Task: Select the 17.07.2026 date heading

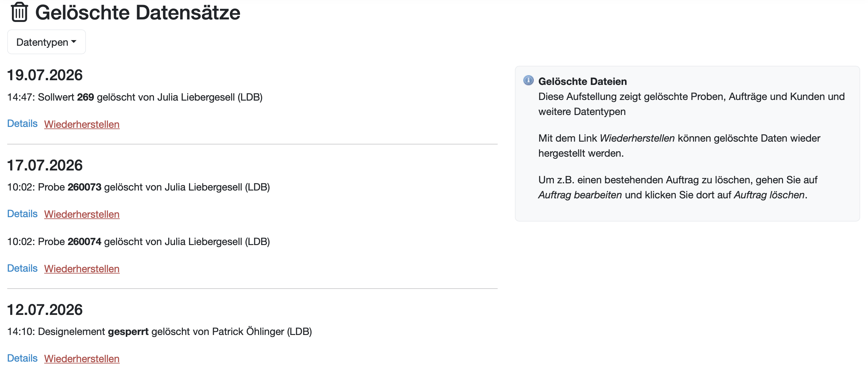Action: click(45, 165)
